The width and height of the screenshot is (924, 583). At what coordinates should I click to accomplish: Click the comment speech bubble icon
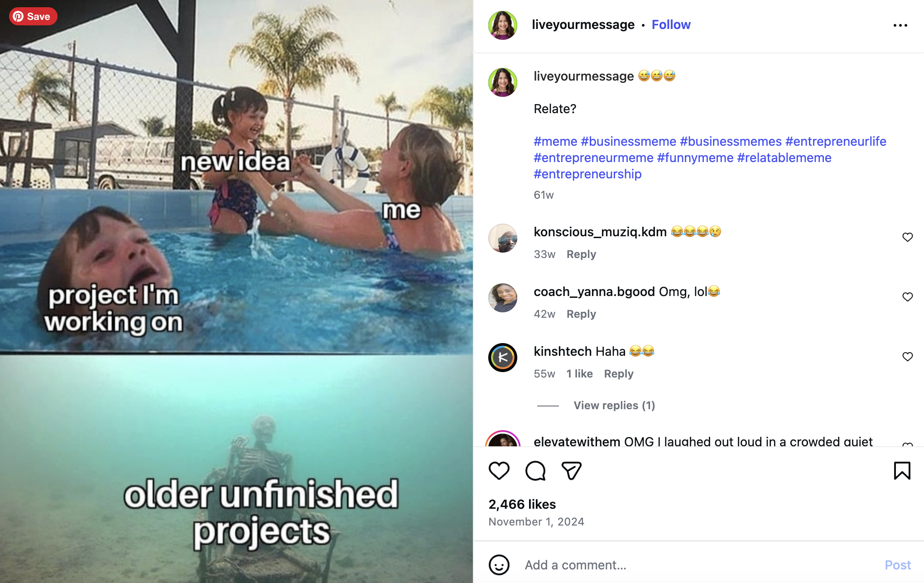pyautogui.click(x=535, y=471)
